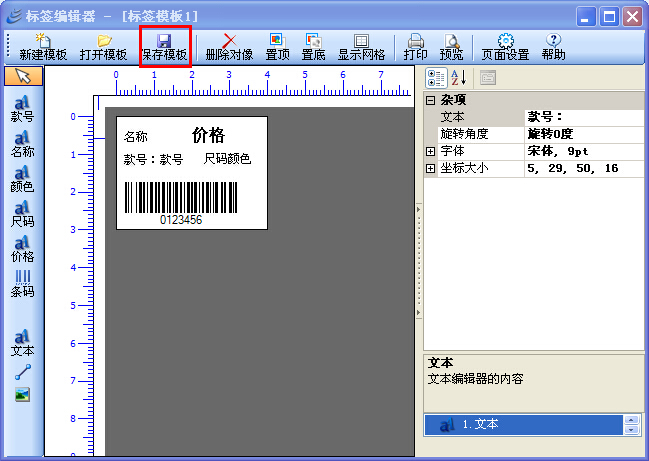Select the 颜色 field tool in sidebar

tap(22, 179)
